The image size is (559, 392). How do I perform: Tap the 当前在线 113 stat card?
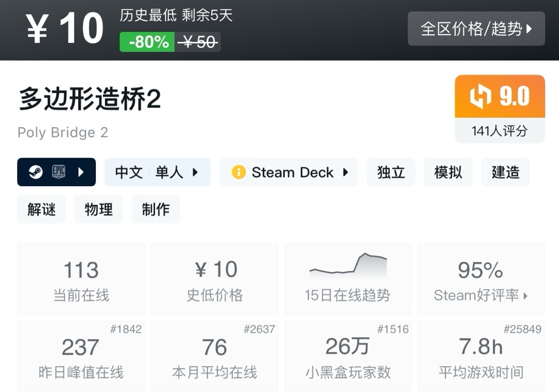pyautogui.click(x=81, y=279)
